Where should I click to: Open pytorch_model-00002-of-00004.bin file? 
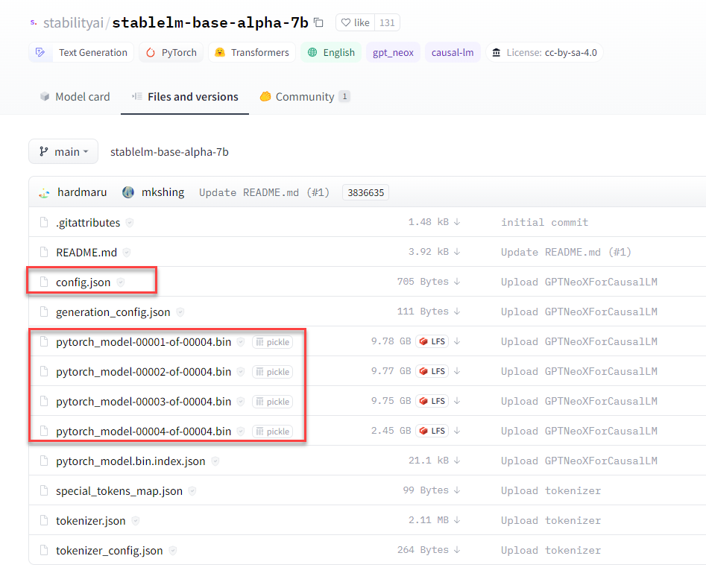click(144, 371)
